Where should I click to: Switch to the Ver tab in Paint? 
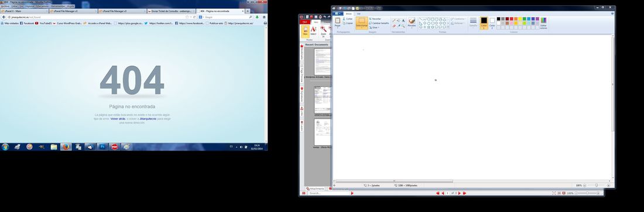click(x=358, y=13)
